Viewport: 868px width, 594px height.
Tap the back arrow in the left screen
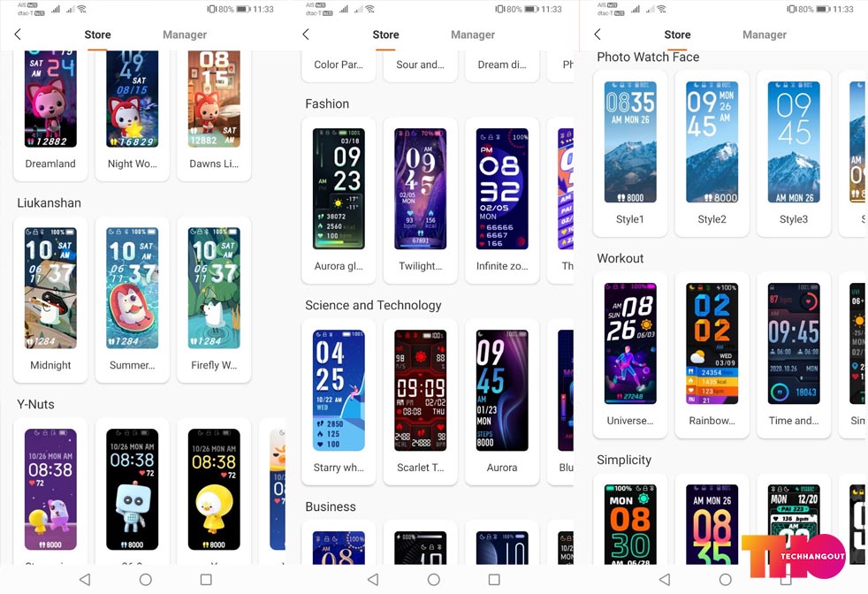click(18, 34)
